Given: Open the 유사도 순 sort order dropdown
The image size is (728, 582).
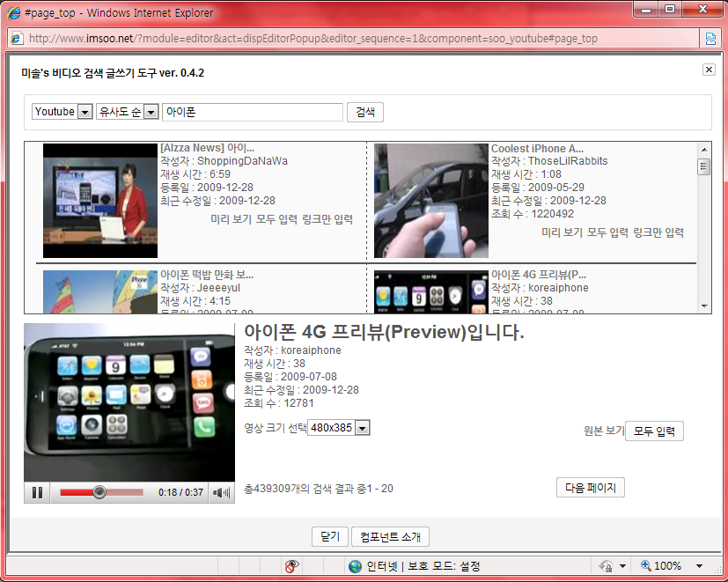Looking at the screenshot, I should (x=128, y=112).
